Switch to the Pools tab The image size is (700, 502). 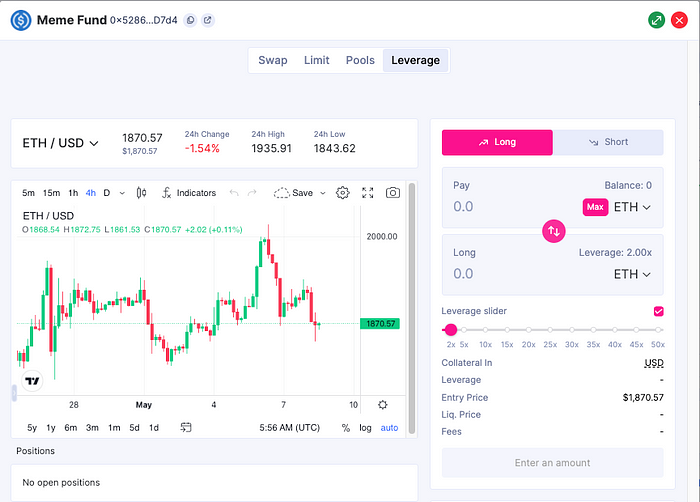point(360,60)
